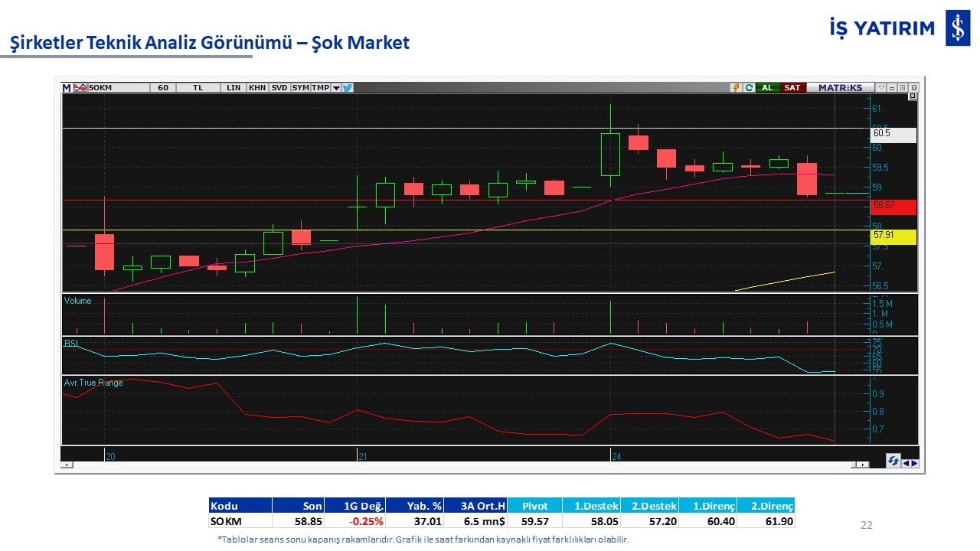
Task: Click date marker 20 on time axis
Action: point(111,457)
